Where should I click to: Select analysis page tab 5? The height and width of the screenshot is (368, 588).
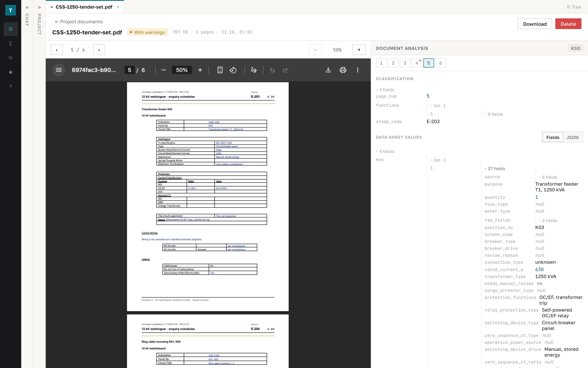pyautogui.click(x=428, y=63)
